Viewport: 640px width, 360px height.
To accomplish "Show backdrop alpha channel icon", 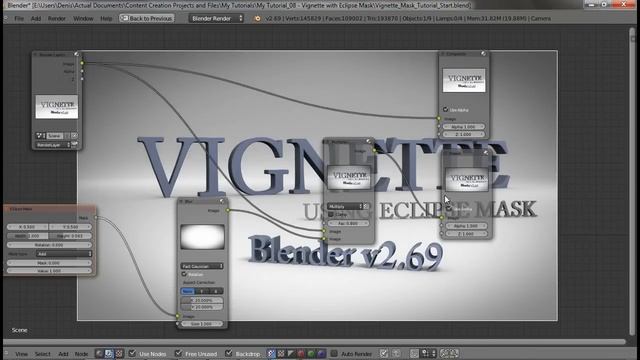I will pos(291,353).
